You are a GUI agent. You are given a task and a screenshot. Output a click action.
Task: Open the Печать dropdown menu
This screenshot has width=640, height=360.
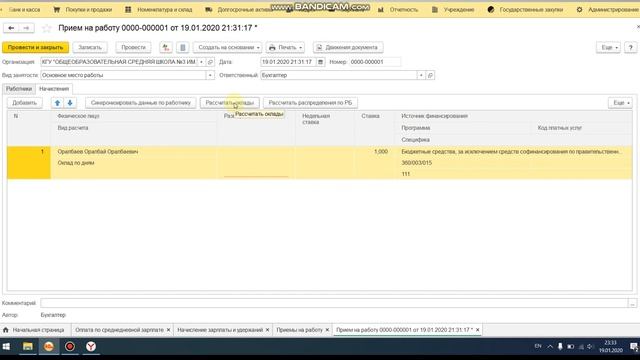pos(285,47)
